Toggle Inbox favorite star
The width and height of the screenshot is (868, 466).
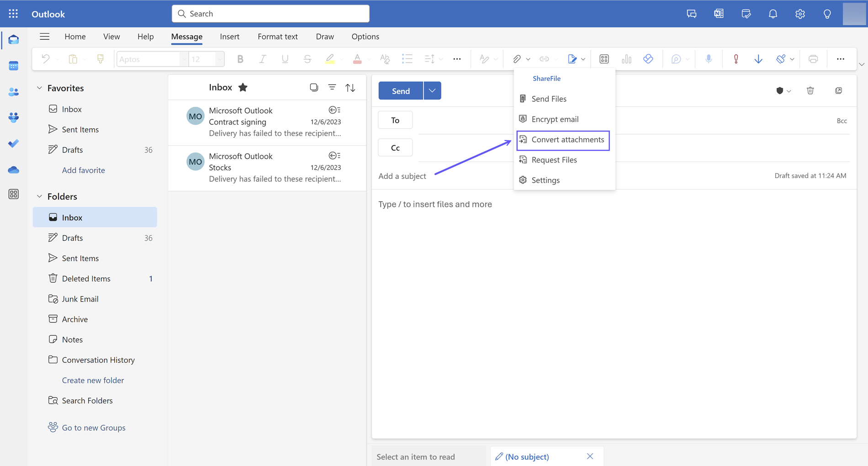pos(243,87)
